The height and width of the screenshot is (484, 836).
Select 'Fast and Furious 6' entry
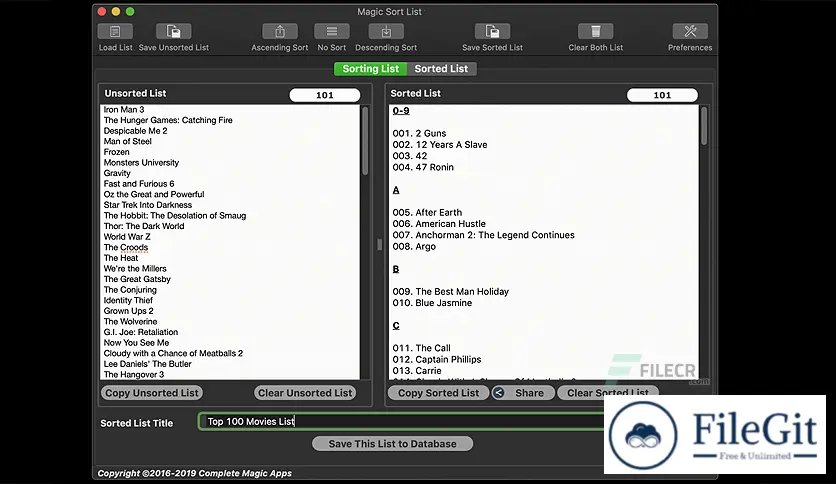(x=139, y=183)
